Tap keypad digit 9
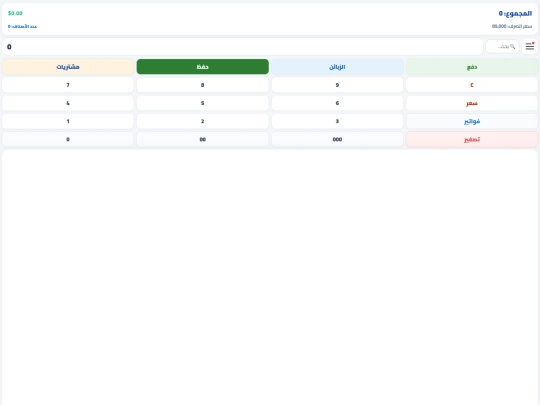Screen dimensions: 540x405 [x=337, y=85]
